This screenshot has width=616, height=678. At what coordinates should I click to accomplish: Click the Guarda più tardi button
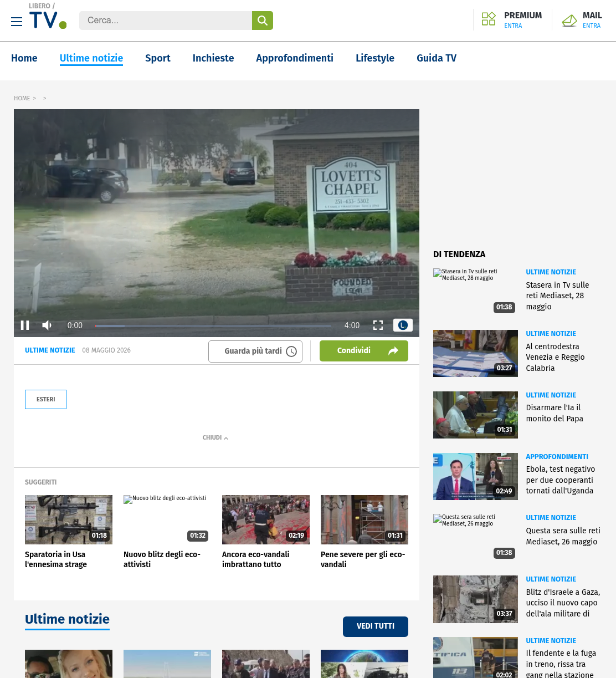[x=255, y=351]
